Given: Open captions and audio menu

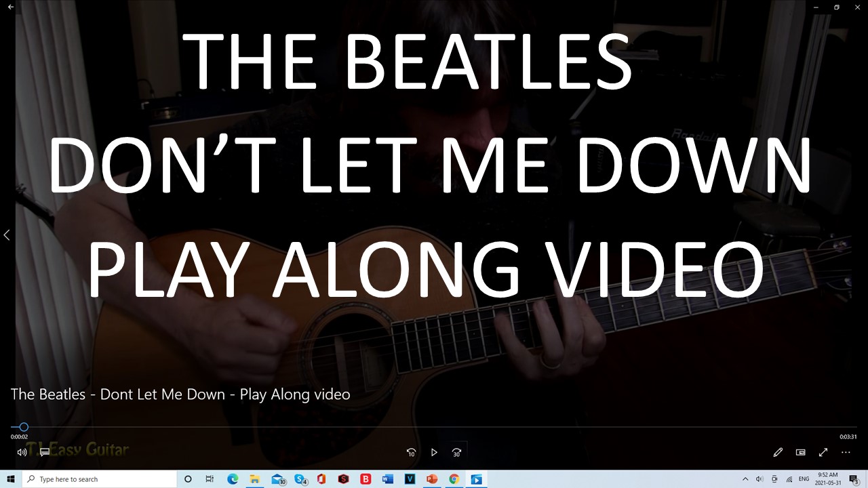Looking at the screenshot, I should [45, 452].
